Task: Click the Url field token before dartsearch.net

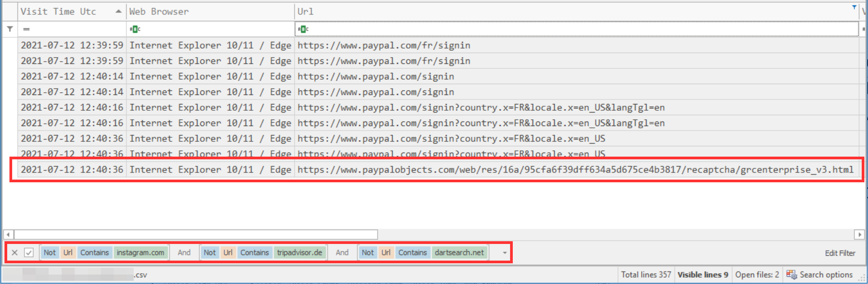Action: point(386,252)
